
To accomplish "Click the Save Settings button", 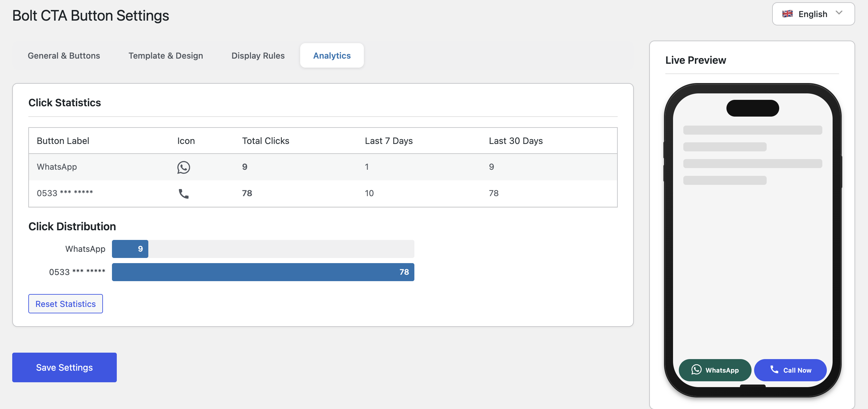I will point(64,367).
